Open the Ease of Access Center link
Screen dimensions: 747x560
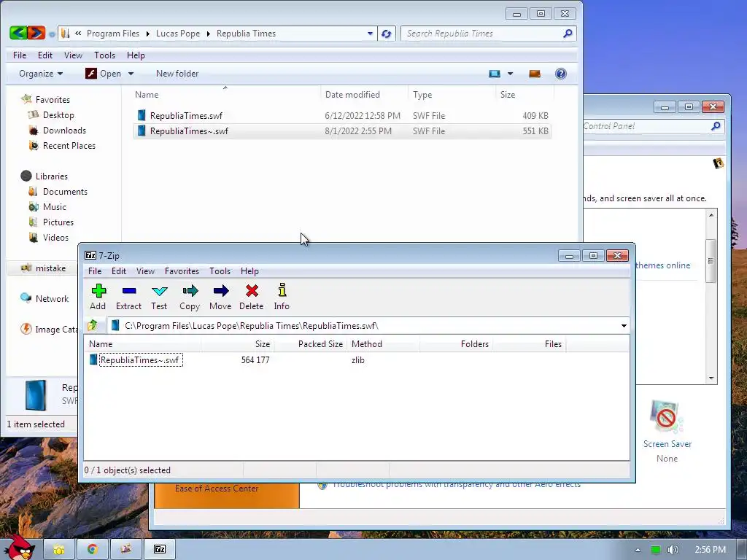216,489
